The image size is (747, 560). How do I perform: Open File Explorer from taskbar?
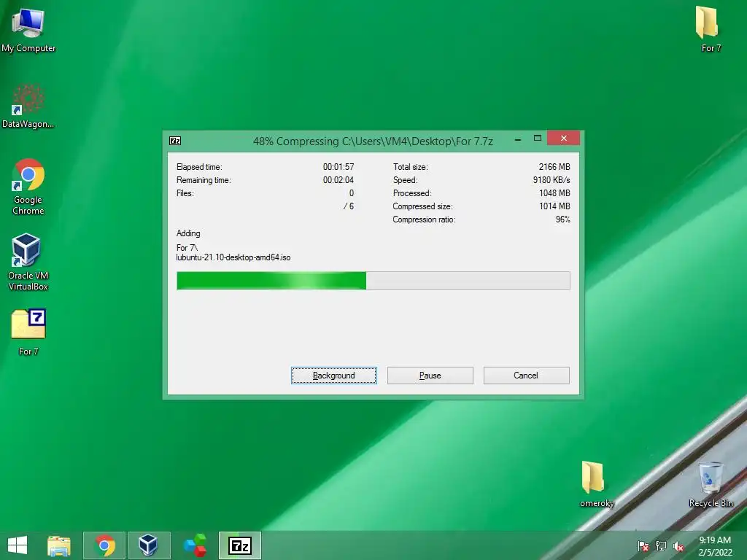click(x=59, y=545)
